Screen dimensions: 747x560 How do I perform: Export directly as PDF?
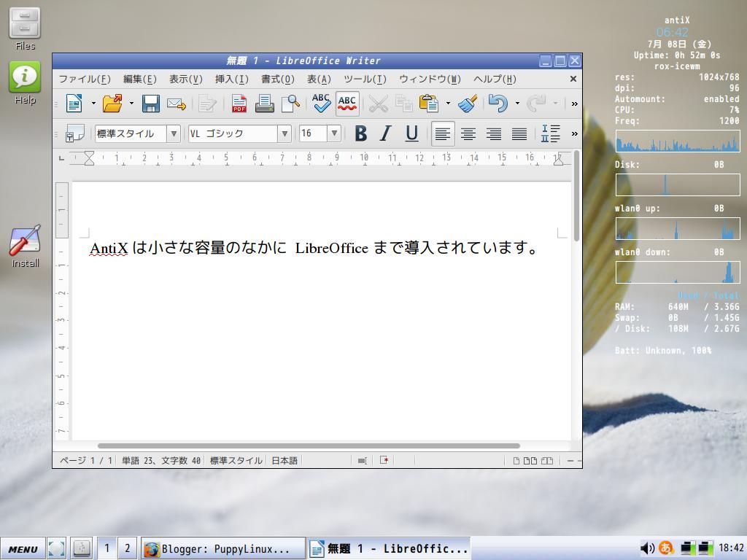[x=239, y=104]
